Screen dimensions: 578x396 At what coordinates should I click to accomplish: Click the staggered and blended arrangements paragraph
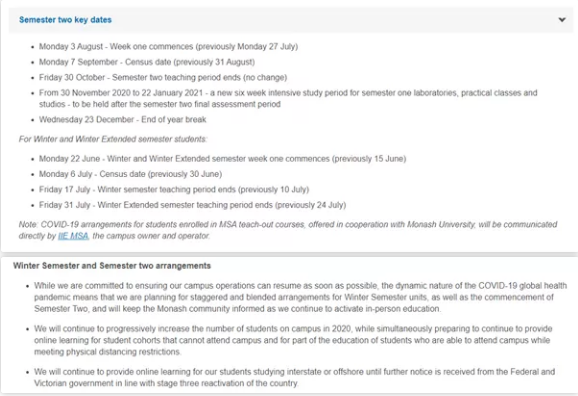pos(300,297)
